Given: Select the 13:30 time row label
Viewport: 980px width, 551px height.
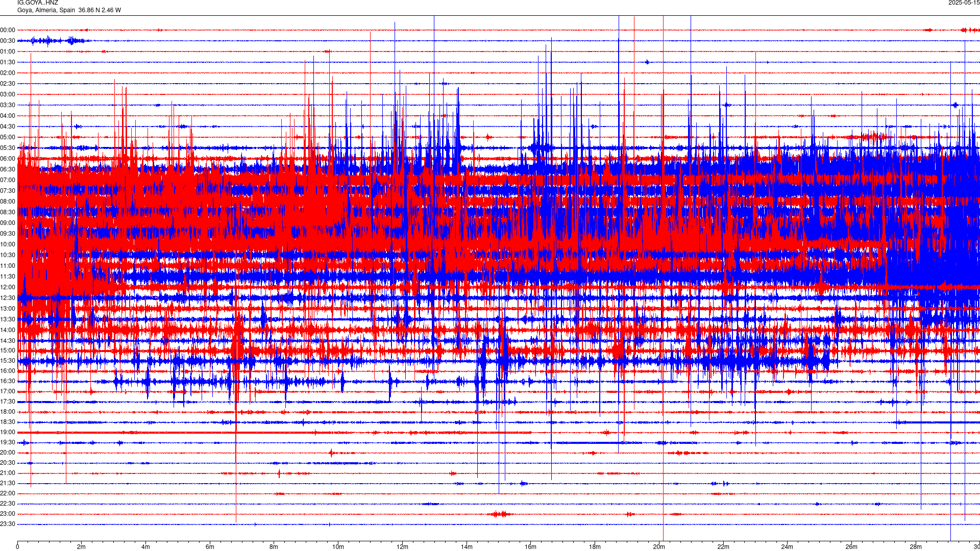Looking at the screenshot, I should click(x=8, y=319).
